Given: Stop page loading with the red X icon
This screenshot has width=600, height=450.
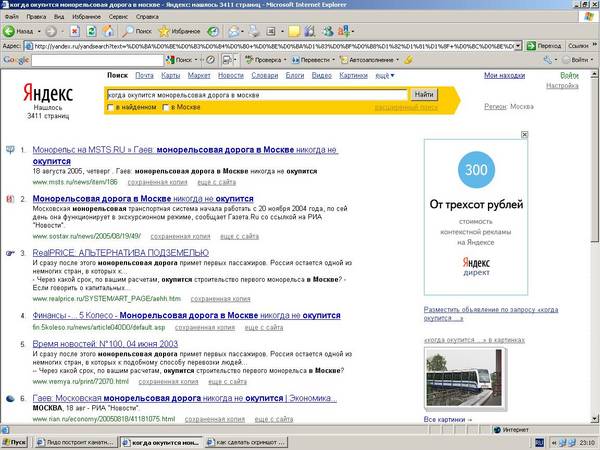Looking at the screenshot, I should tap(75, 31).
